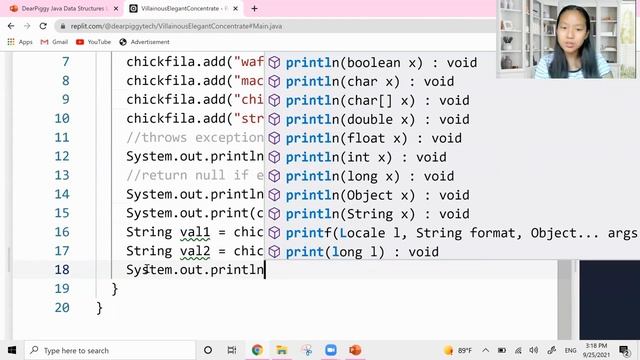Select printf(Locale l, String format) suggestion

pos(461,233)
